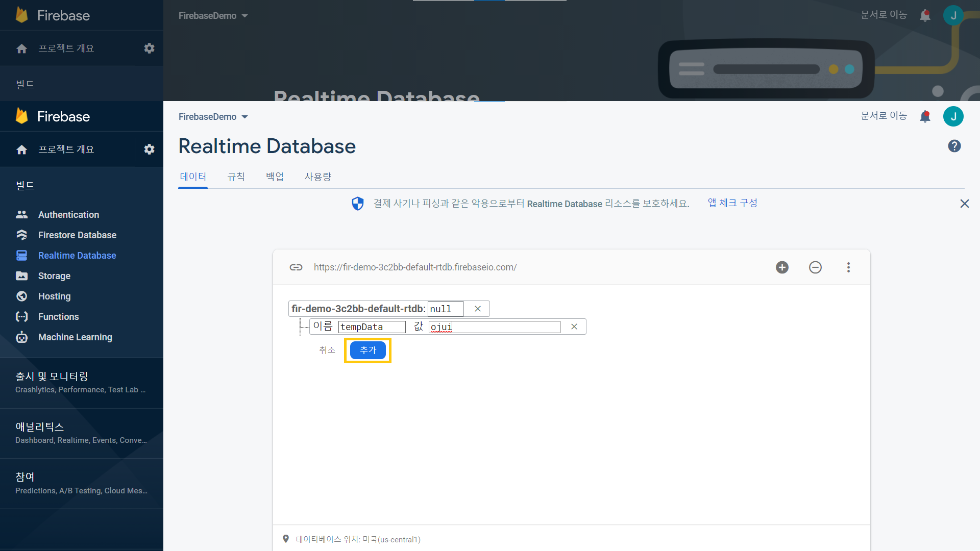This screenshot has width=980, height=551.
Task: Click the 취소 button
Action: point(327,350)
